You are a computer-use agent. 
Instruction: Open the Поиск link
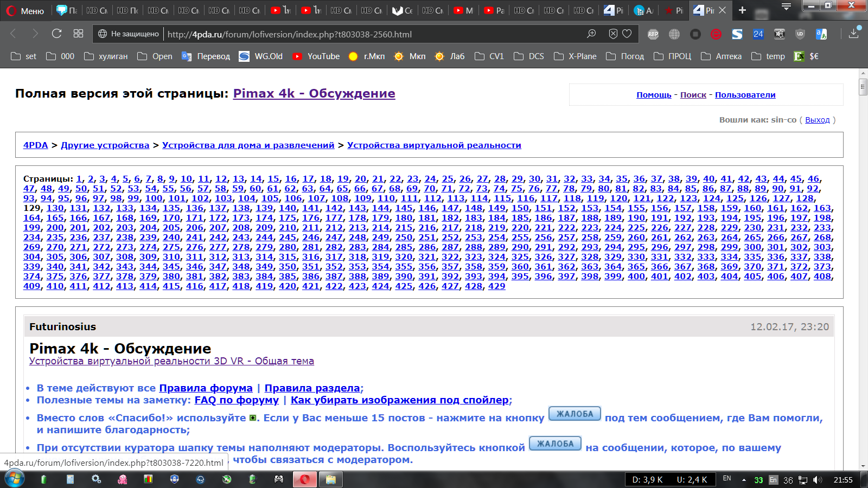[693, 94]
